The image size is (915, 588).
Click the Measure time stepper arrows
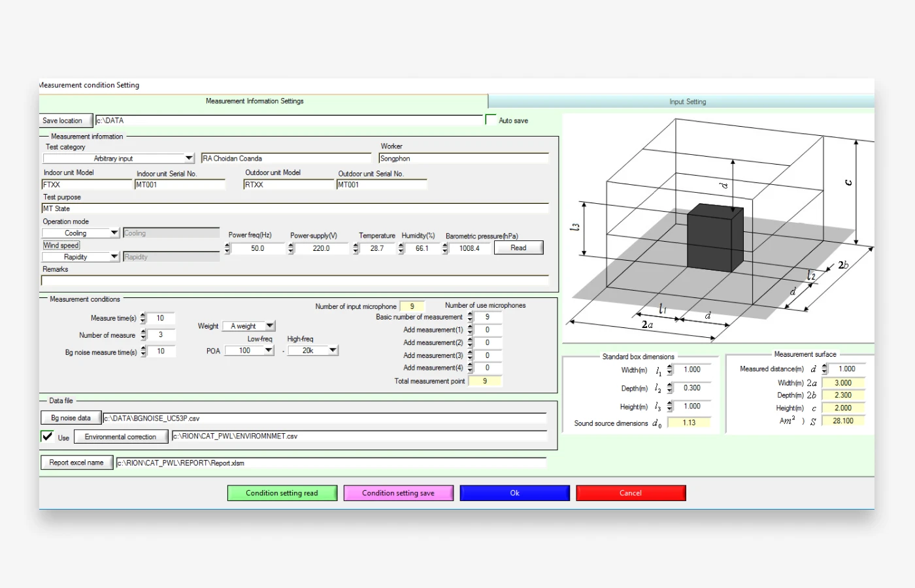tap(143, 318)
